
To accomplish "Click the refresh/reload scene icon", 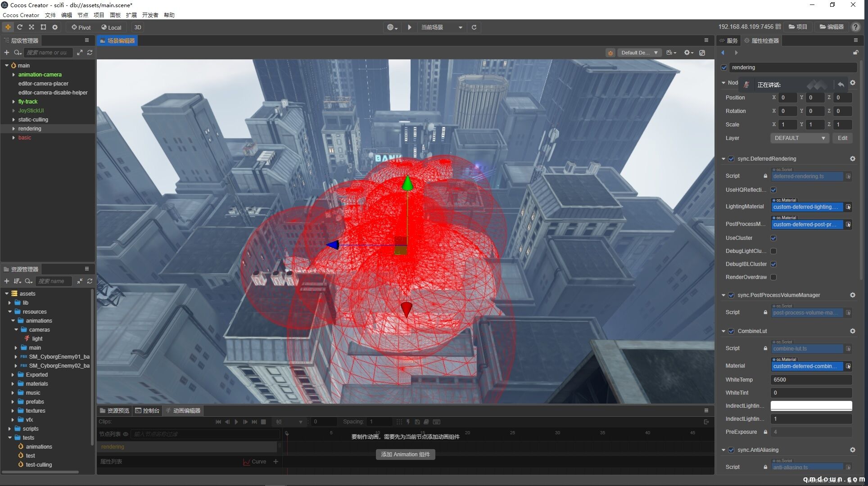I will click(x=475, y=27).
